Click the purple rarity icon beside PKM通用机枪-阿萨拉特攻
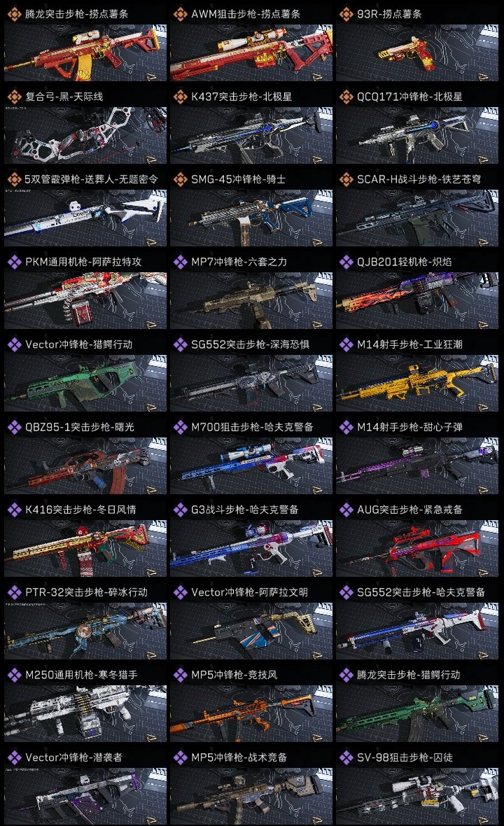504x826 pixels. click(14, 262)
